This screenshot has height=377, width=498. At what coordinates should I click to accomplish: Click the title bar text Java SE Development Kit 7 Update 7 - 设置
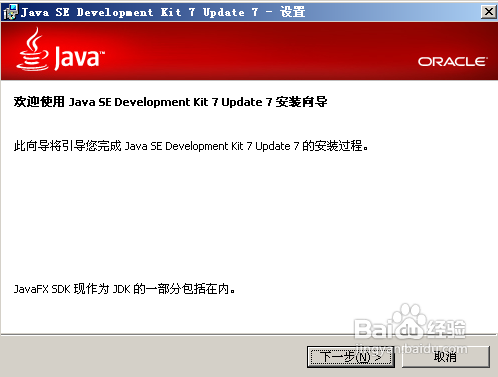pos(163,12)
